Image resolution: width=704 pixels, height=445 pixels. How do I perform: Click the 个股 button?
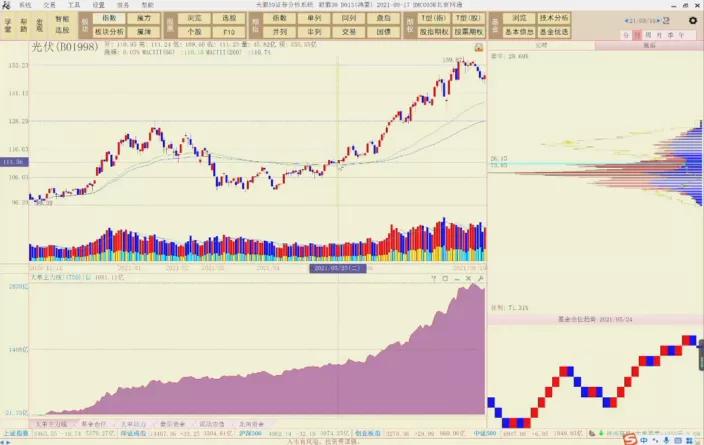194,32
